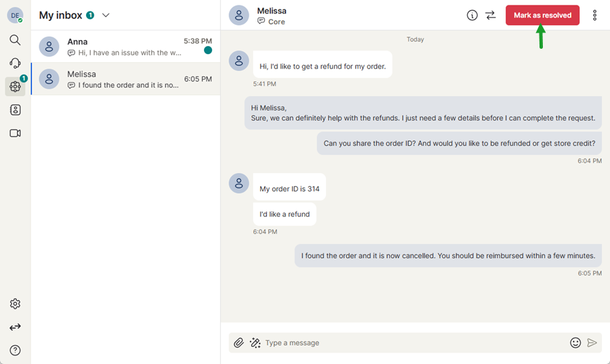Screen dimensions: 610x364
Task: Click Mark as resolved button
Action: [x=542, y=15]
